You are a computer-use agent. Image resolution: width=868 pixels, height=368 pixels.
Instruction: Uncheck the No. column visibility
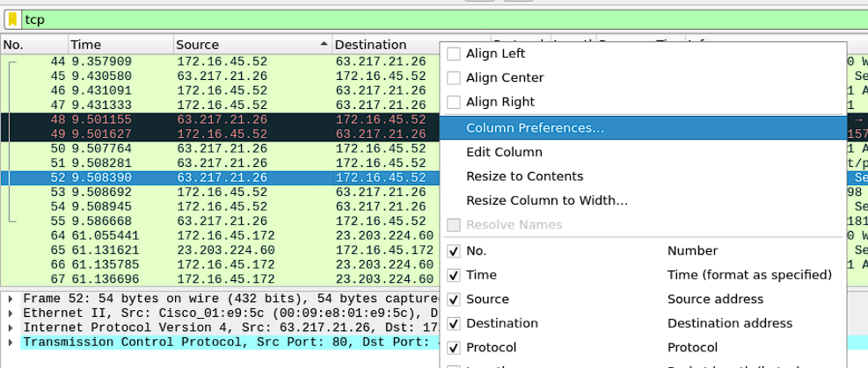tap(454, 251)
